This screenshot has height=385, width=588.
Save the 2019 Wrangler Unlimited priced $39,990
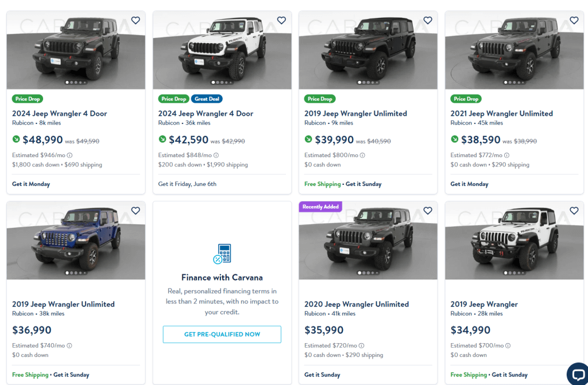click(428, 20)
